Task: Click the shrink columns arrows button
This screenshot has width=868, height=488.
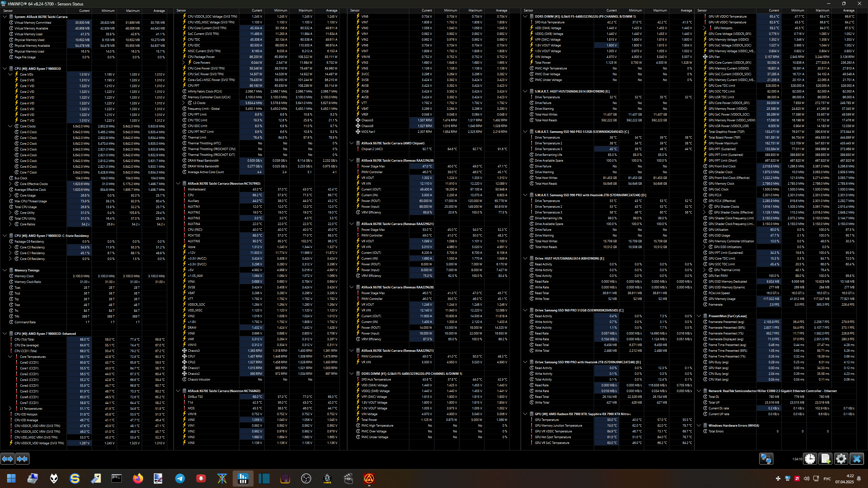Action: tap(22, 459)
